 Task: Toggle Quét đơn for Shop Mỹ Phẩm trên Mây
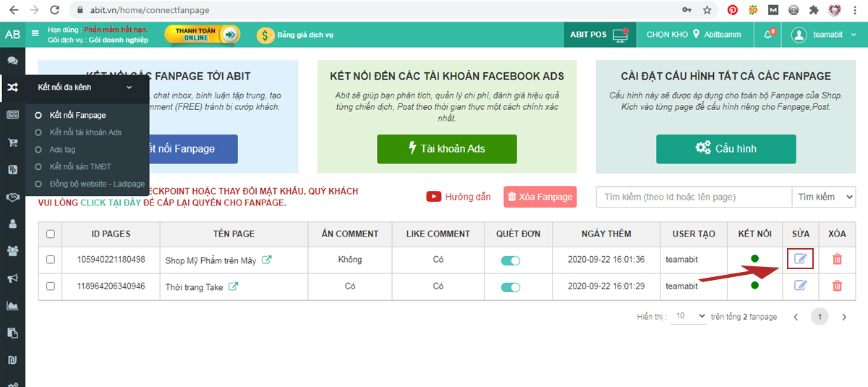[511, 260]
